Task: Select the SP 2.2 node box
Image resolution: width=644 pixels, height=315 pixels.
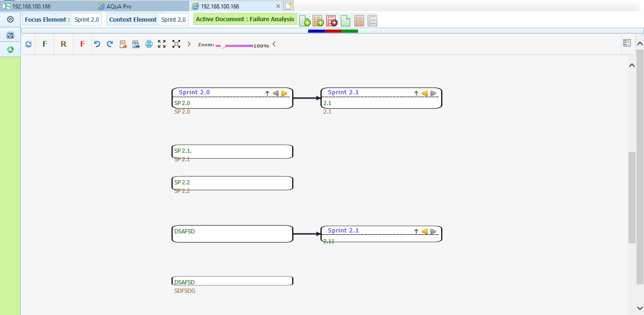Action: tap(232, 183)
